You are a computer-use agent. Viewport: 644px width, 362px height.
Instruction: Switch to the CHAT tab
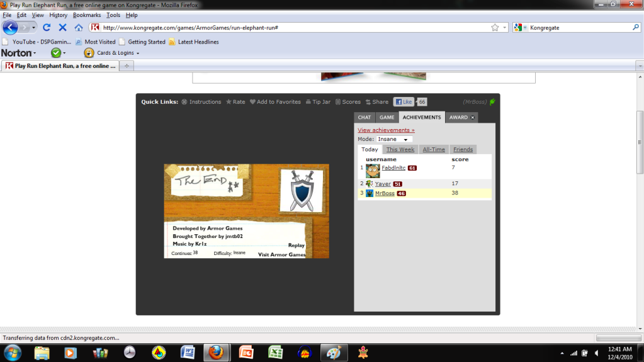tap(364, 118)
